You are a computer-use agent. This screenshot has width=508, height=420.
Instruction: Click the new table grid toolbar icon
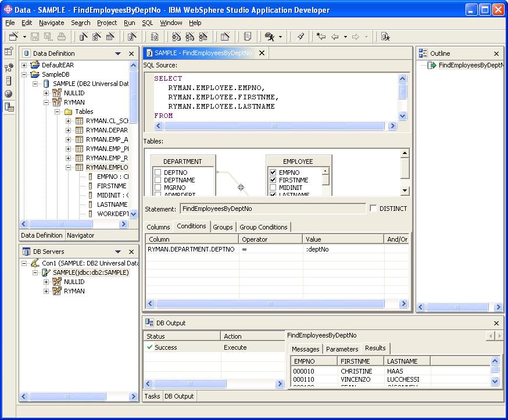click(x=110, y=37)
